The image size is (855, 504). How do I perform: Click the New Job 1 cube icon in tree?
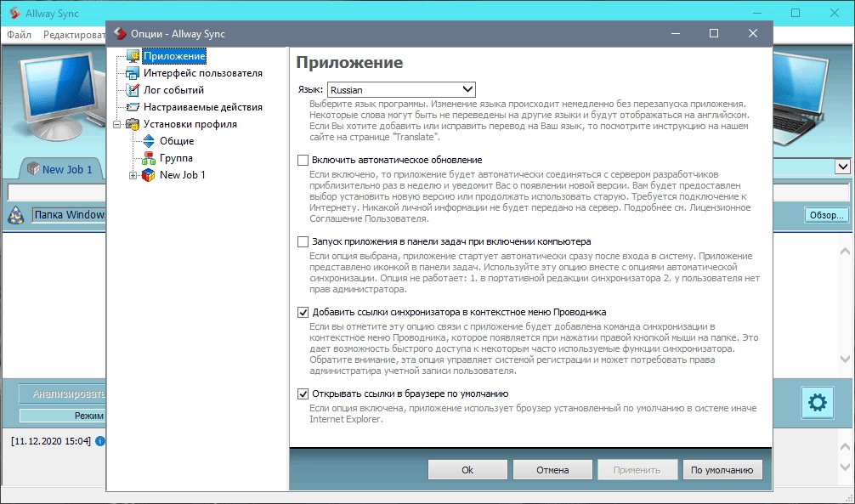[149, 175]
